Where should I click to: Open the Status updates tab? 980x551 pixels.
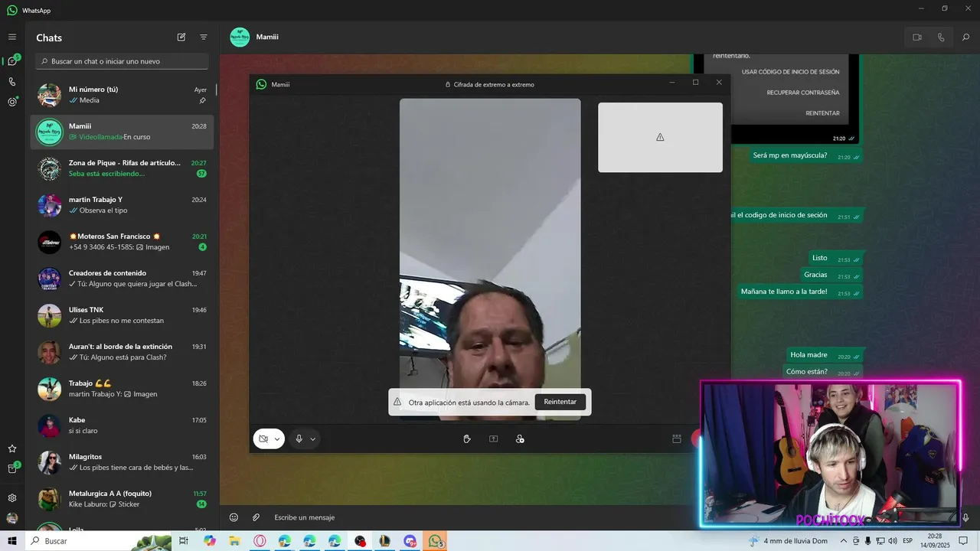coord(12,101)
